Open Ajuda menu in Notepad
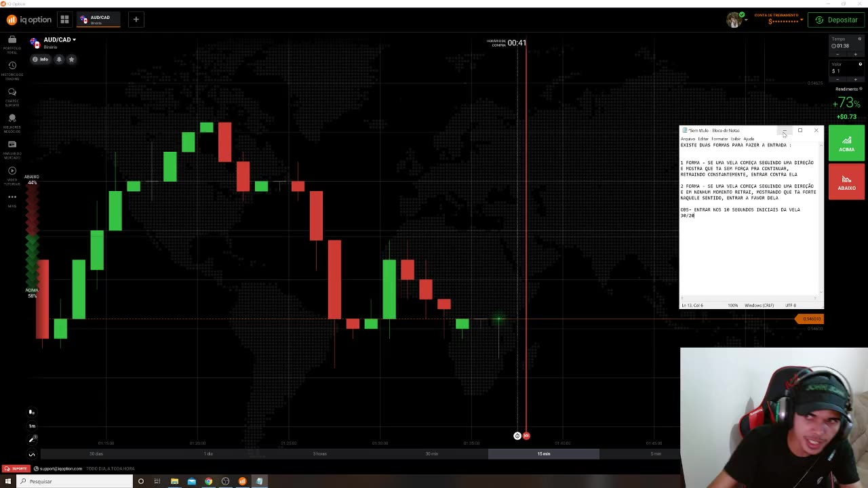868x488 pixels. pos(749,139)
